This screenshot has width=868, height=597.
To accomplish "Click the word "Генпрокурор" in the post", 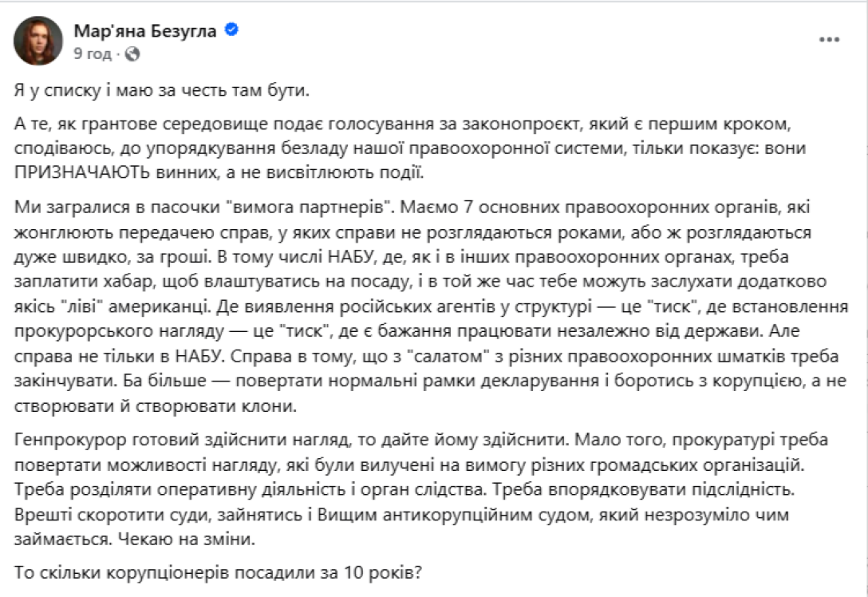I will (62, 440).
